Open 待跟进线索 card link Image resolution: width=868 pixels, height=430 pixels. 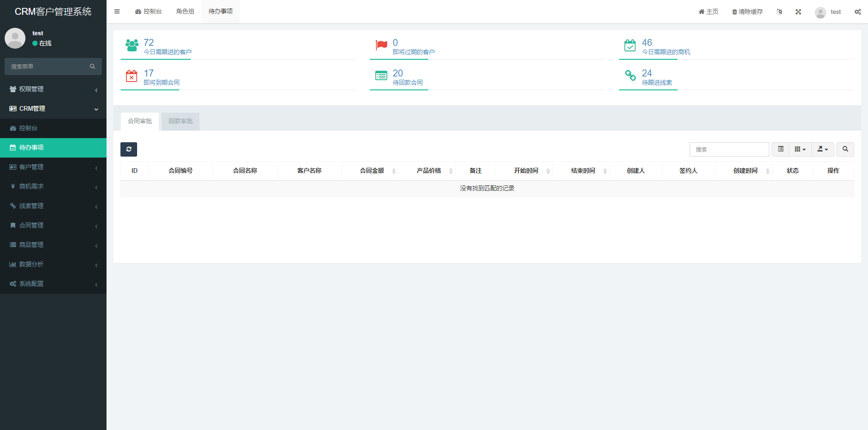pos(657,82)
